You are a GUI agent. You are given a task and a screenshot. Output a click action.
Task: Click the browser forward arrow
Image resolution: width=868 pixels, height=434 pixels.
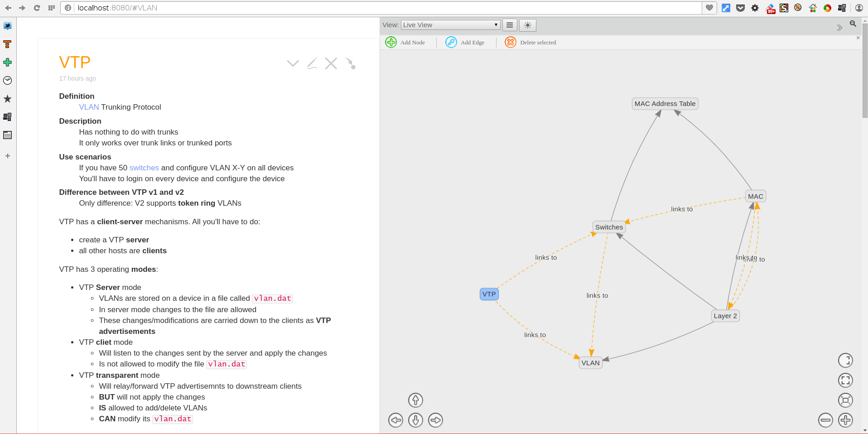coord(22,8)
